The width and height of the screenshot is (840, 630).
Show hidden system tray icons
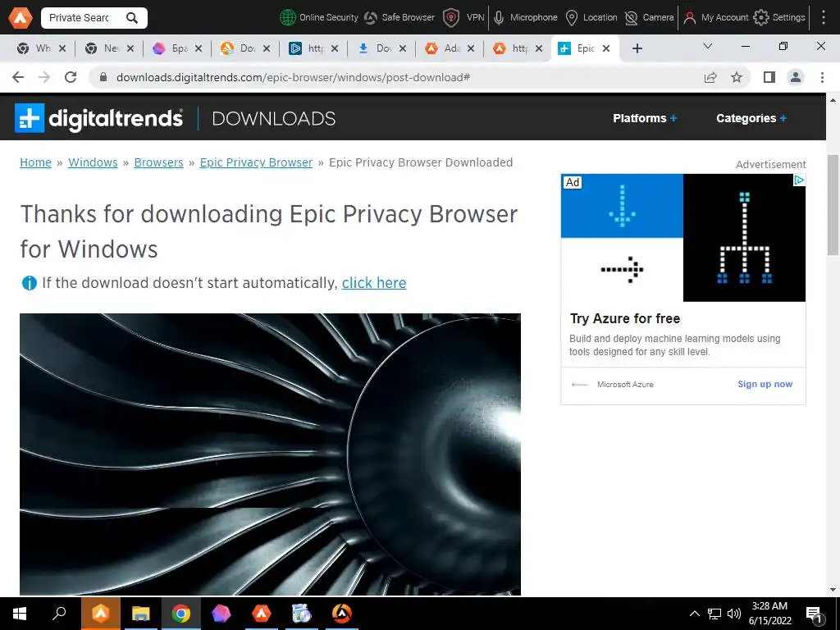[x=694, y=614]
